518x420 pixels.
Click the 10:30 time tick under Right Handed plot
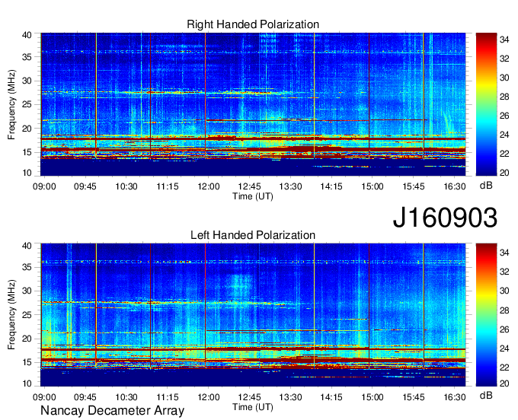(126, 186)
